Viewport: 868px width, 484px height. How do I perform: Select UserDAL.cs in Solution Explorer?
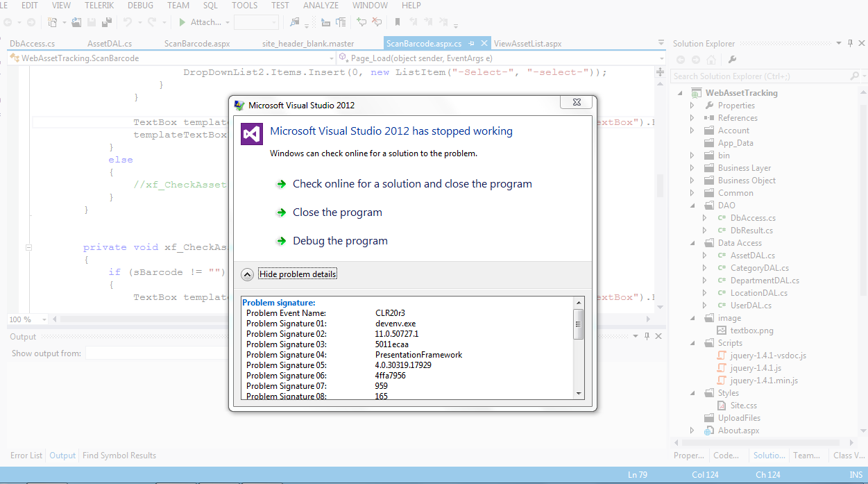point(751,306)
